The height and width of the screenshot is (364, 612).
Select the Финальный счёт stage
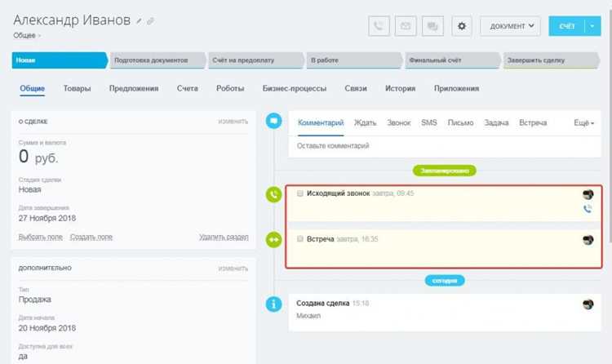453,60
